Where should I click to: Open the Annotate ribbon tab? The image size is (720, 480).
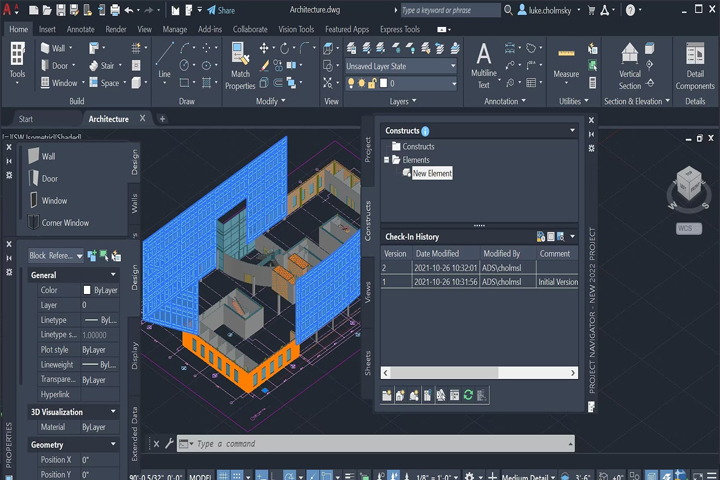click(80, 29)
